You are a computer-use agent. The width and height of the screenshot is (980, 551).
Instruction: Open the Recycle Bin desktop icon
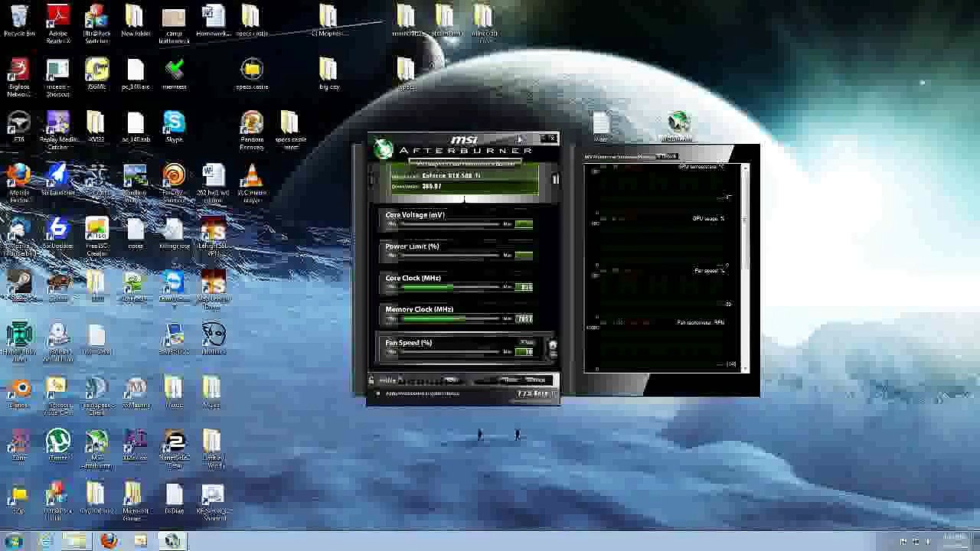(x=19, y=21)
